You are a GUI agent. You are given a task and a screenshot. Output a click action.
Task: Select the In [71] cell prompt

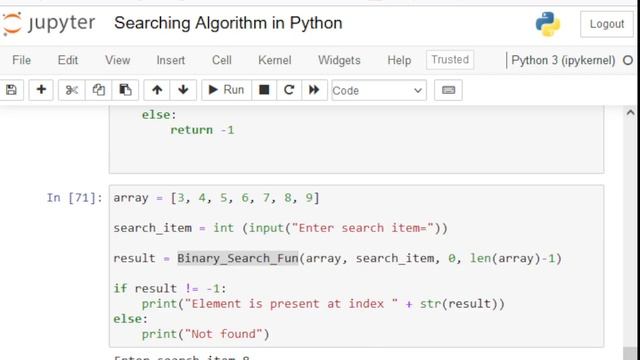coord(74,198)
